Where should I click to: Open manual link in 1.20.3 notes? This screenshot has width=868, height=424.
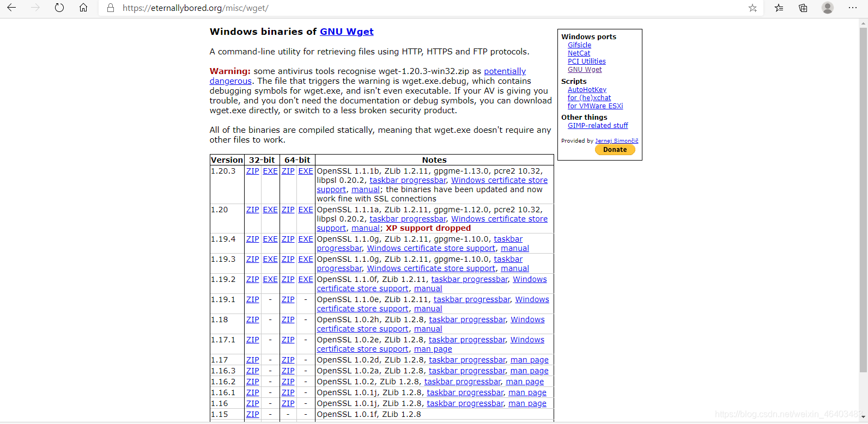click(365, 189)
